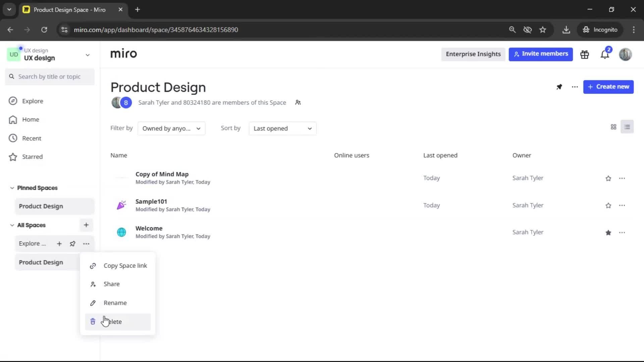The image size is (644, 362).
Task: Unstar the Welcome board
Action: [608, 233]
